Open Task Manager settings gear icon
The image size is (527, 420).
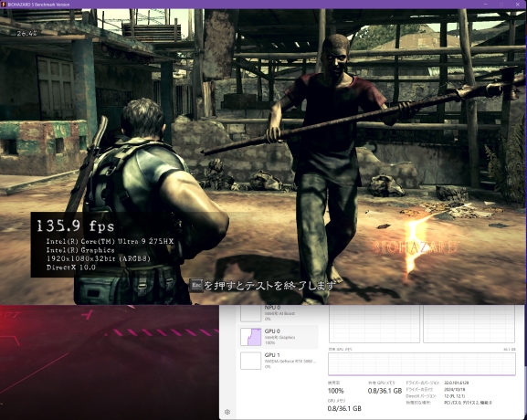(227, 412)
